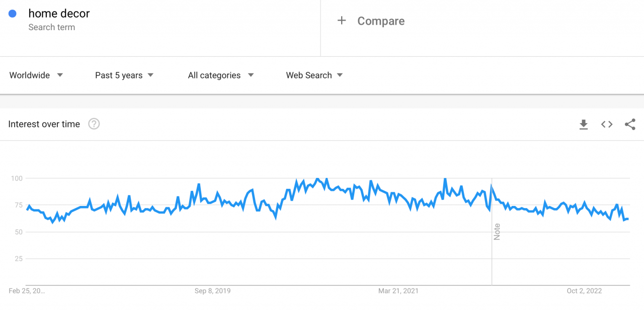The height and width of the screenshot is (310, 644).
Task: Click the Web Search dropdown chevron
Action: [x=340, y=75]
